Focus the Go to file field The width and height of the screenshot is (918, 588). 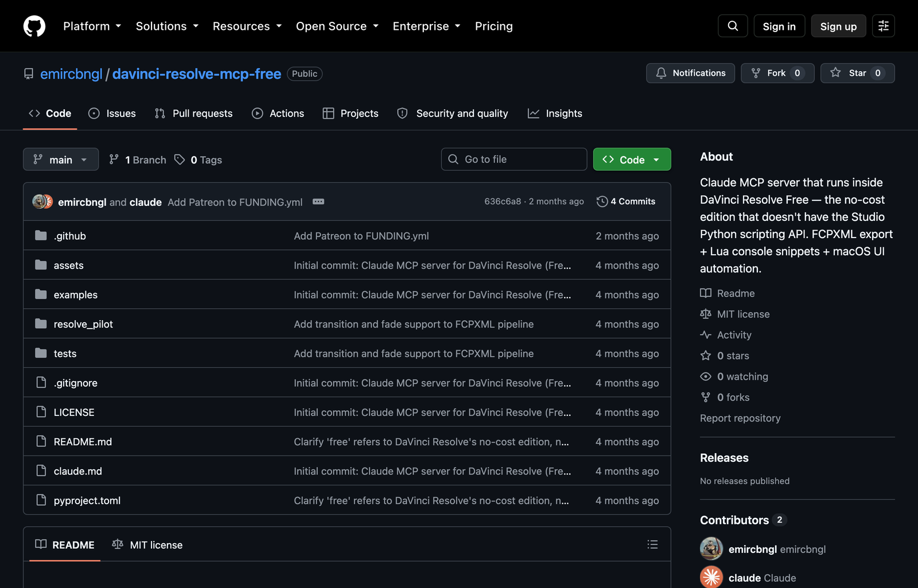pyautogui.click(x=514, y=159)
